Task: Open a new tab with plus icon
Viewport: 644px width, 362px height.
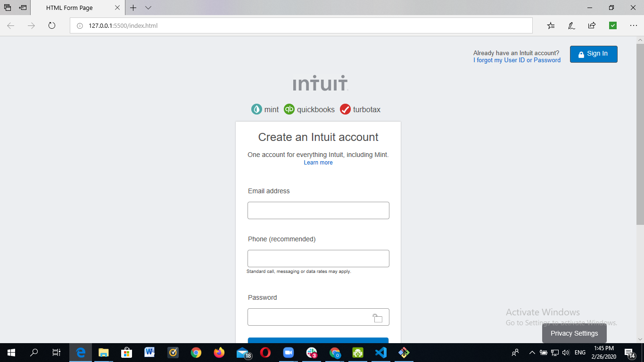Action: point(133,8)
